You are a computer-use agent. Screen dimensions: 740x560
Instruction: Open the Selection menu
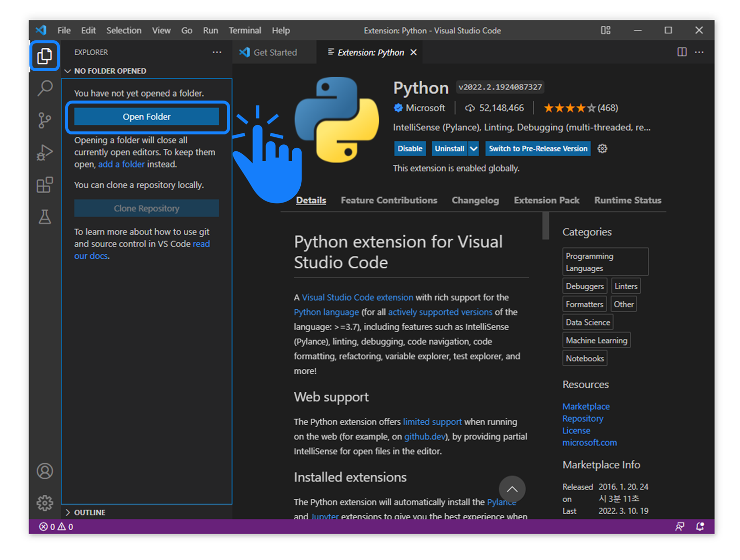[124, 30]
